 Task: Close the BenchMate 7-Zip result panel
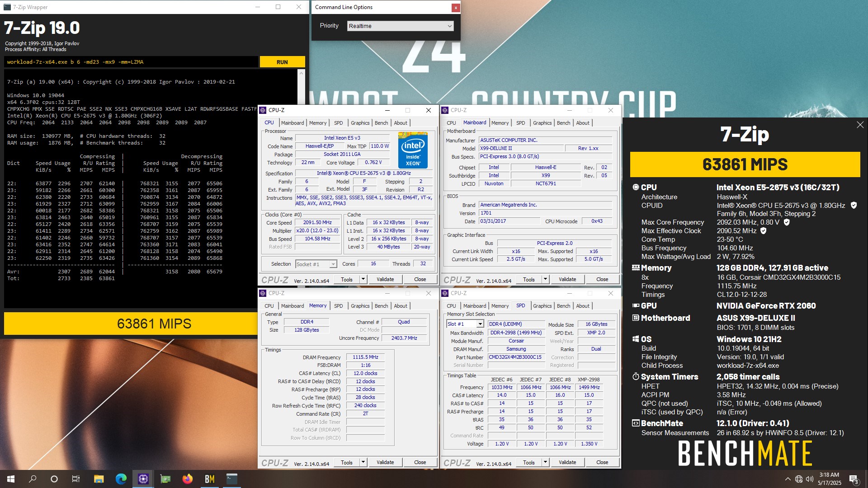point(860,125)
